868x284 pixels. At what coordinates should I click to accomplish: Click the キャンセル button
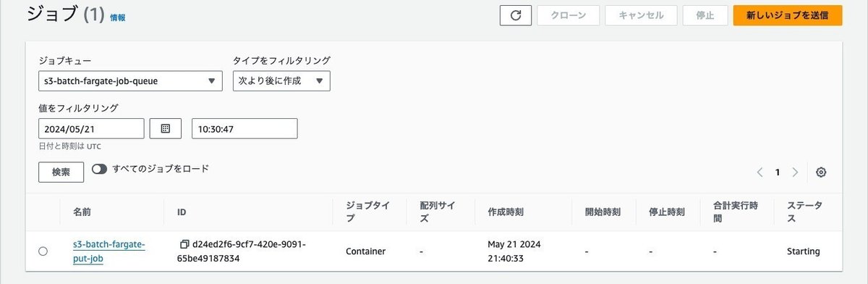(x=641, y=15)
